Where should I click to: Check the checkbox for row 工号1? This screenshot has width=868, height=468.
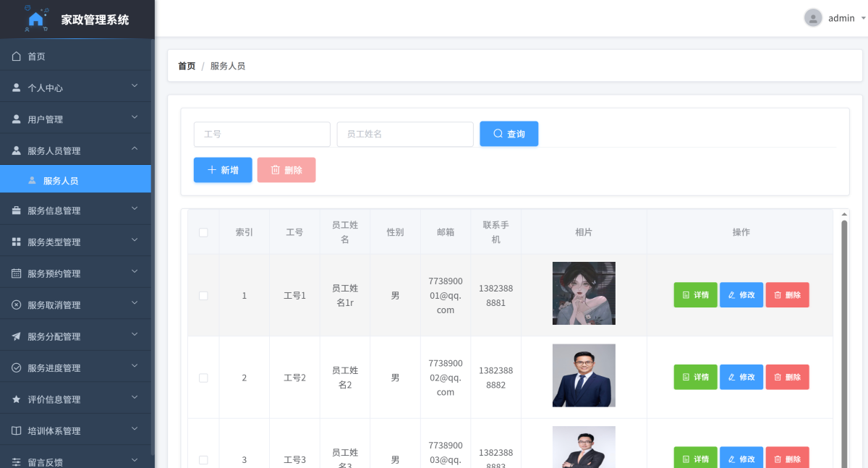[203, 296]
